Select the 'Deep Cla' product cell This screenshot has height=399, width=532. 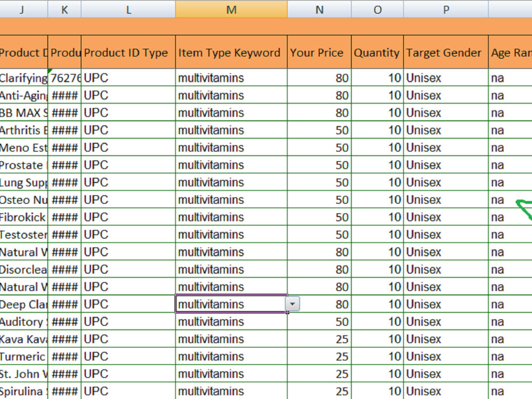pyautogui.click(x=24, y=304)
